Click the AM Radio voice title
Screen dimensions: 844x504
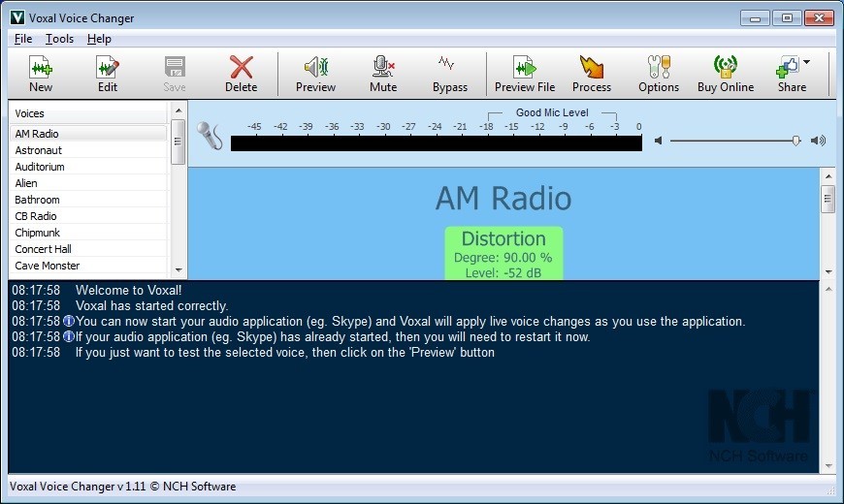pyautogui.click(x=503, y=198)
